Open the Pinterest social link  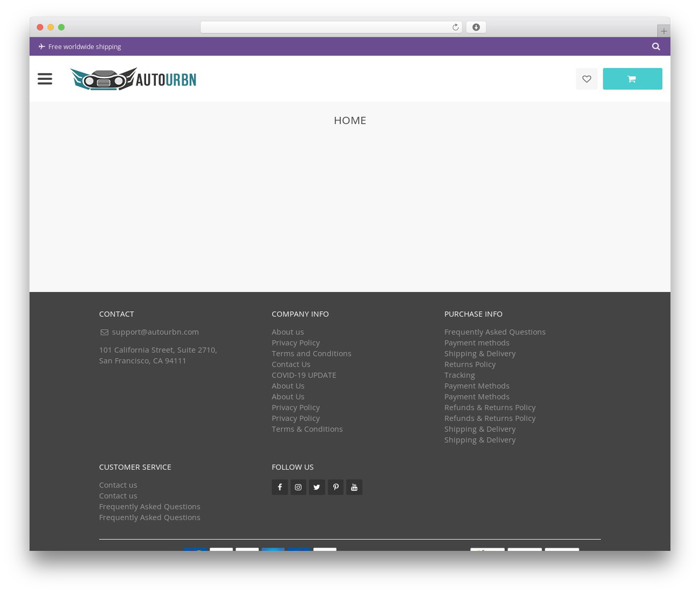pos(336,487)
